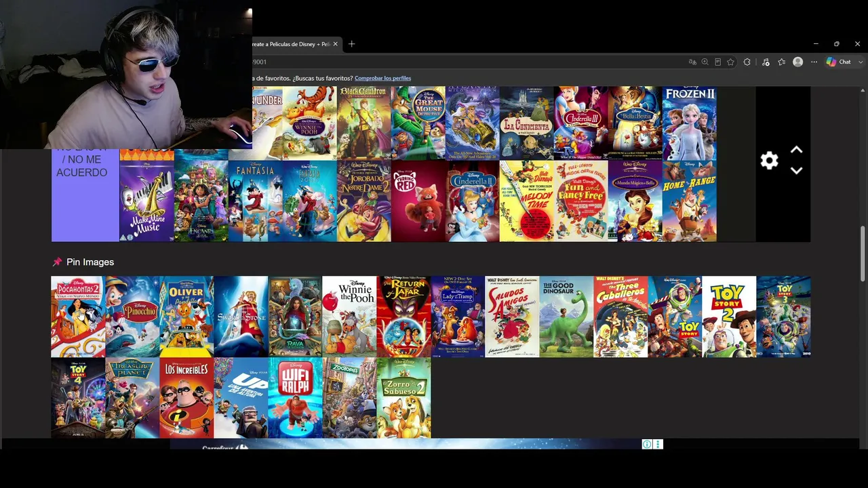Select the La Cenicienta poster
Viewport: 868px width, 488px height.
point(526,123)
